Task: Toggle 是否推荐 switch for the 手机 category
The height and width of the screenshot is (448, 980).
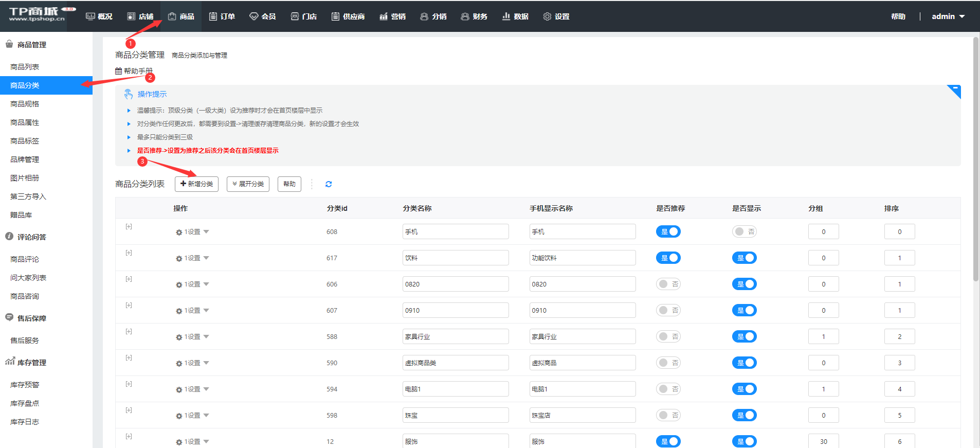Action: coord(668,231)
